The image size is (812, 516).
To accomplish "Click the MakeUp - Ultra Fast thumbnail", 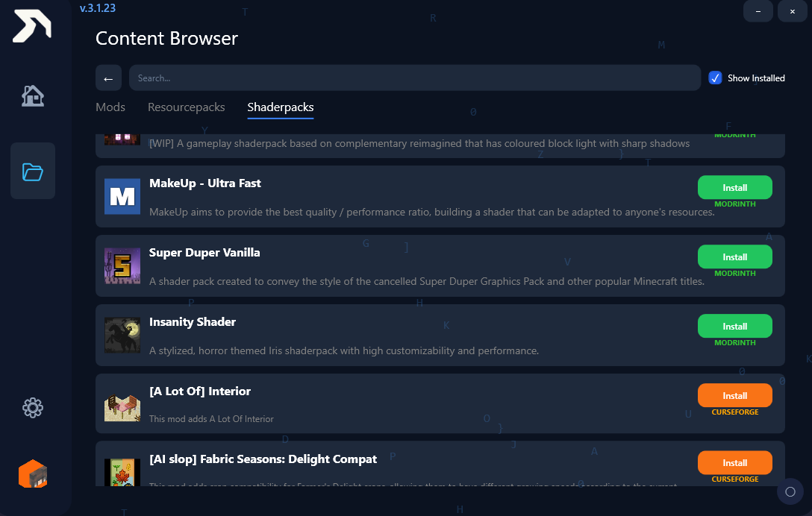I will (122, 197).
